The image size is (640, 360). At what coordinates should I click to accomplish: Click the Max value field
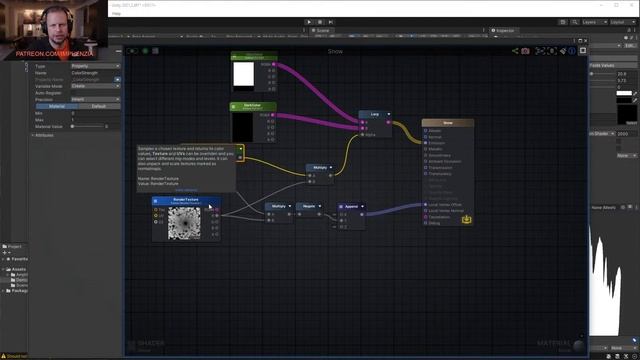(96, 120)
